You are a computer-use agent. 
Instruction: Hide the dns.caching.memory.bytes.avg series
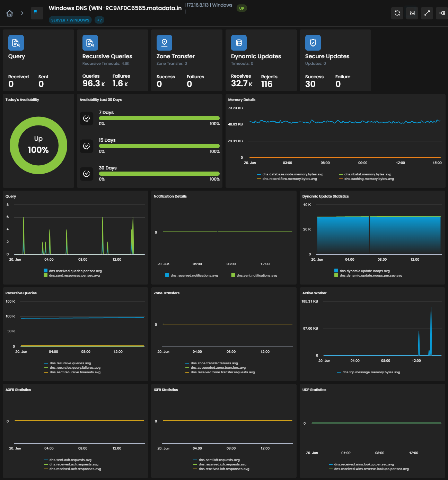[367, 179]
